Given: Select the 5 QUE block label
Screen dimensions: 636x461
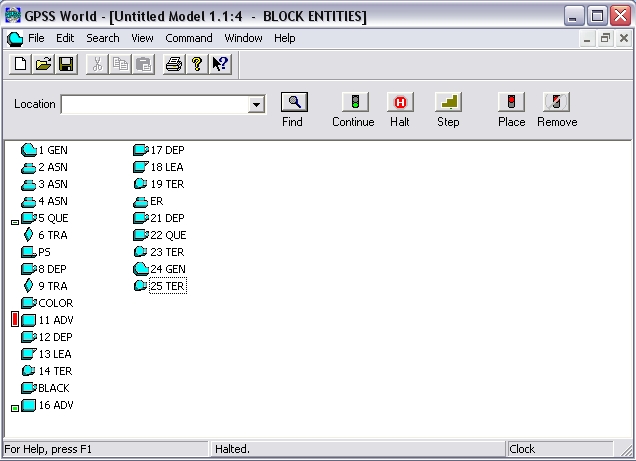Looking at the screenshot, I should point(53,218).
